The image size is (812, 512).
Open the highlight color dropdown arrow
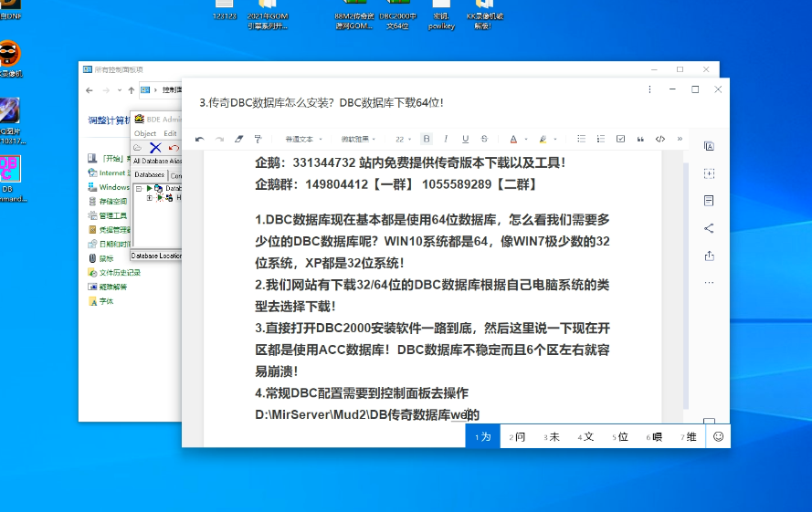coord(555,140)
